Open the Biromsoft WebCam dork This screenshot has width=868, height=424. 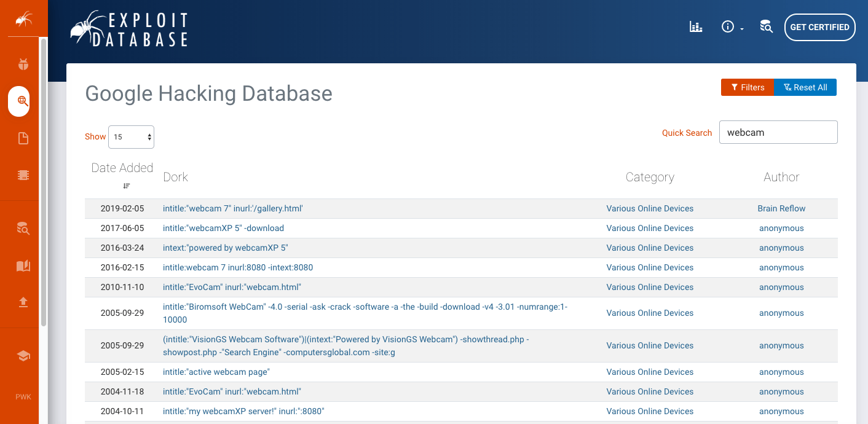tap(365, 313)
